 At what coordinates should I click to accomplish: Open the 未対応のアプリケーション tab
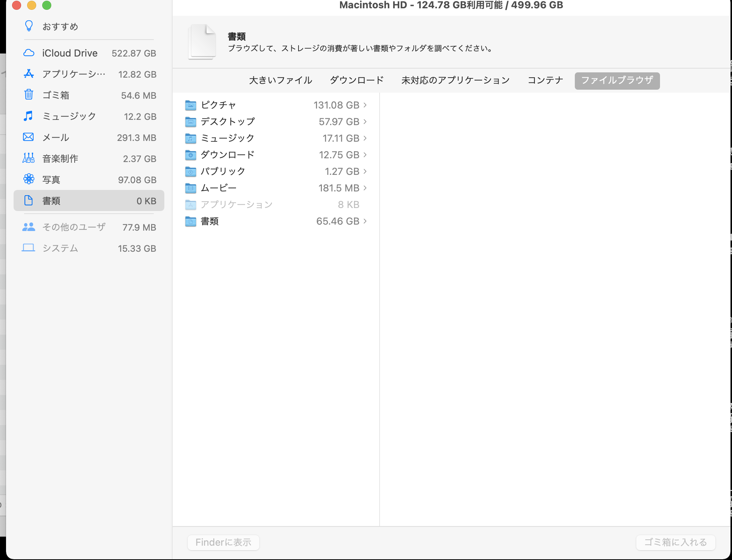point(455,80)
